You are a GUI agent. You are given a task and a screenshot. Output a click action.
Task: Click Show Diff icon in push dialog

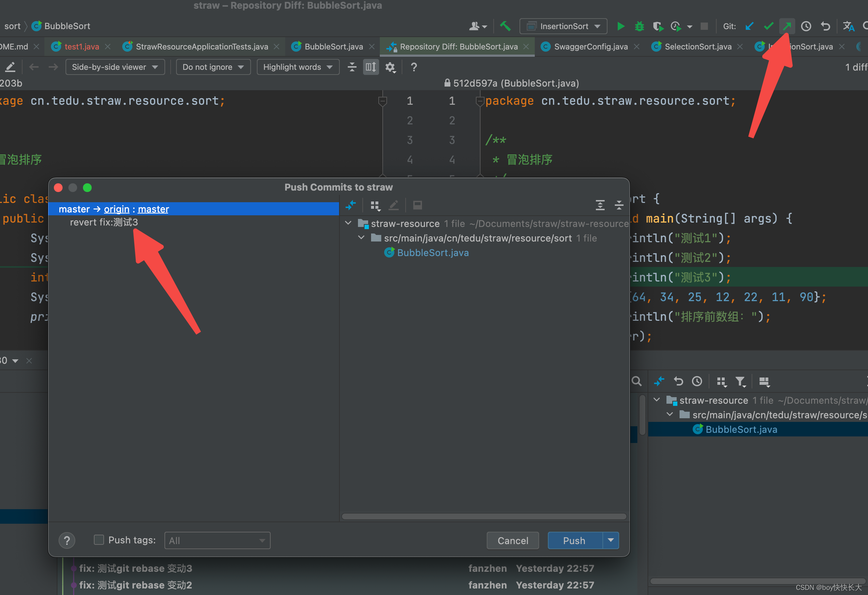click(x=351, y=205)
